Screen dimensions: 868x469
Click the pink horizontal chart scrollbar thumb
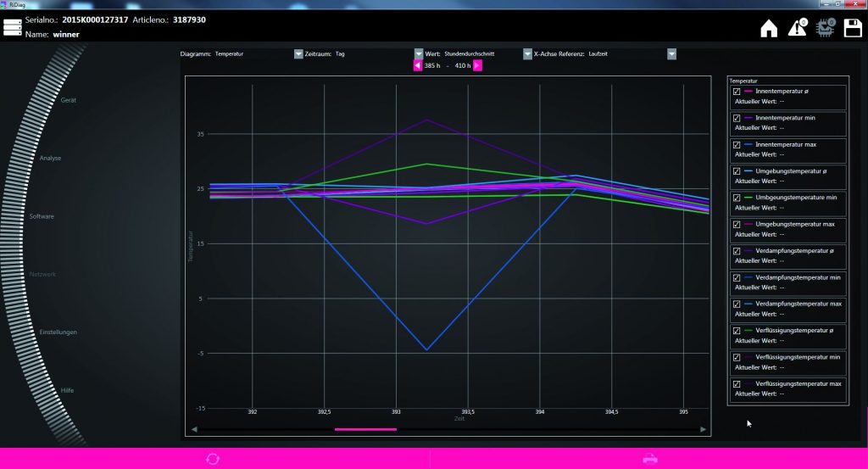(x=365, y=430)
